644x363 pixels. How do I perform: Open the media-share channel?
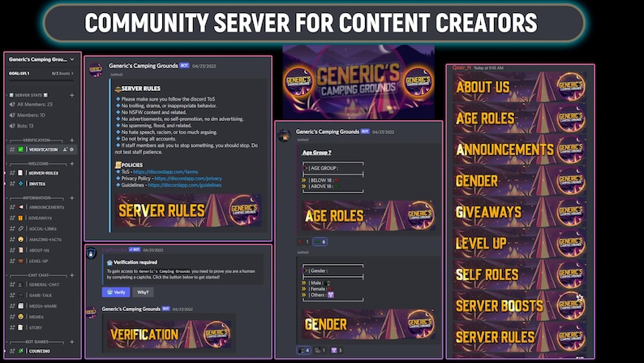pyautogui.click(x=41, y=306)
